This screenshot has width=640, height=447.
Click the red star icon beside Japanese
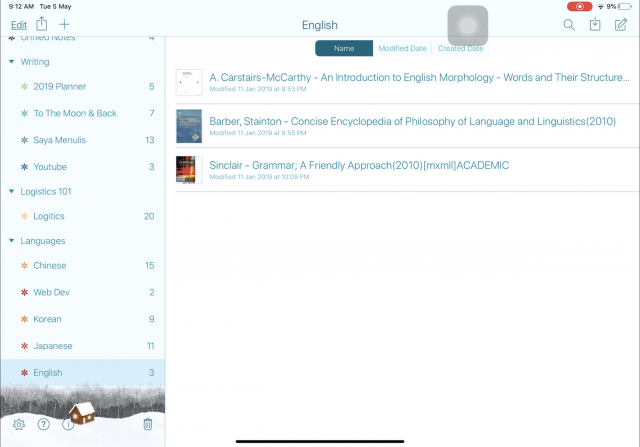click(24, 346)
